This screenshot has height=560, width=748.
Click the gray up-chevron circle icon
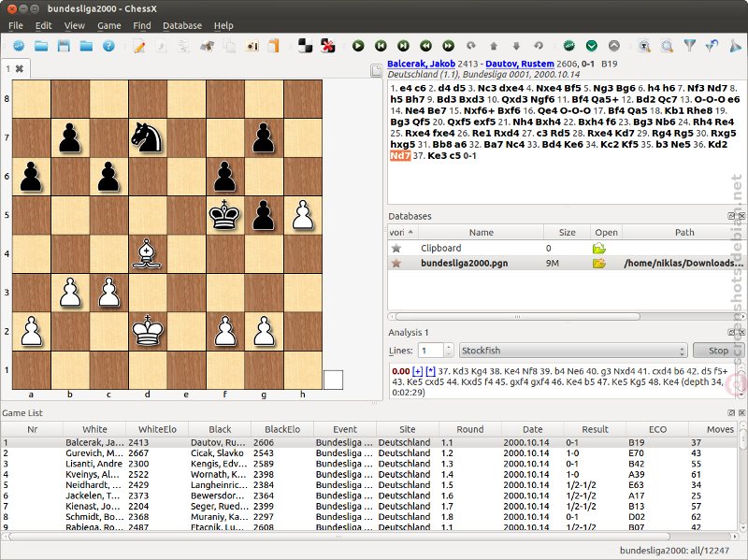coord(614,46)
